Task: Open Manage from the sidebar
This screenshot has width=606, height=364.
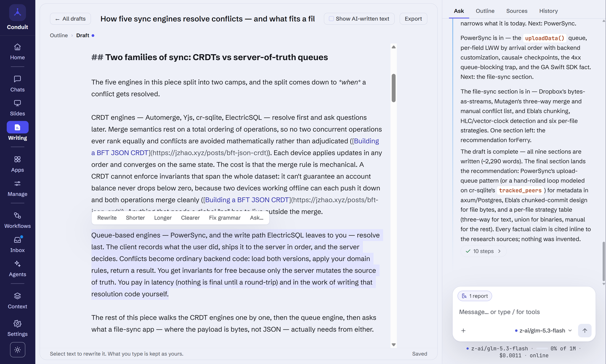Action: 17,188
